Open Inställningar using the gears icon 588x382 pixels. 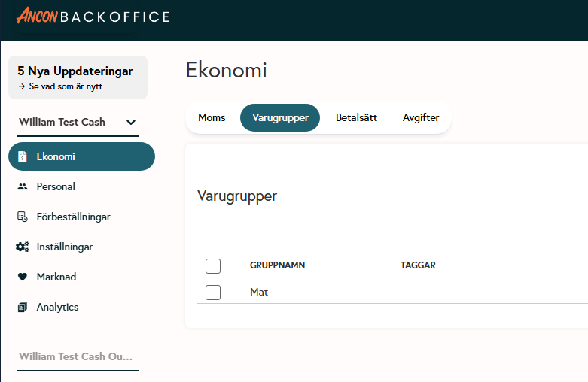click(23, 247)
